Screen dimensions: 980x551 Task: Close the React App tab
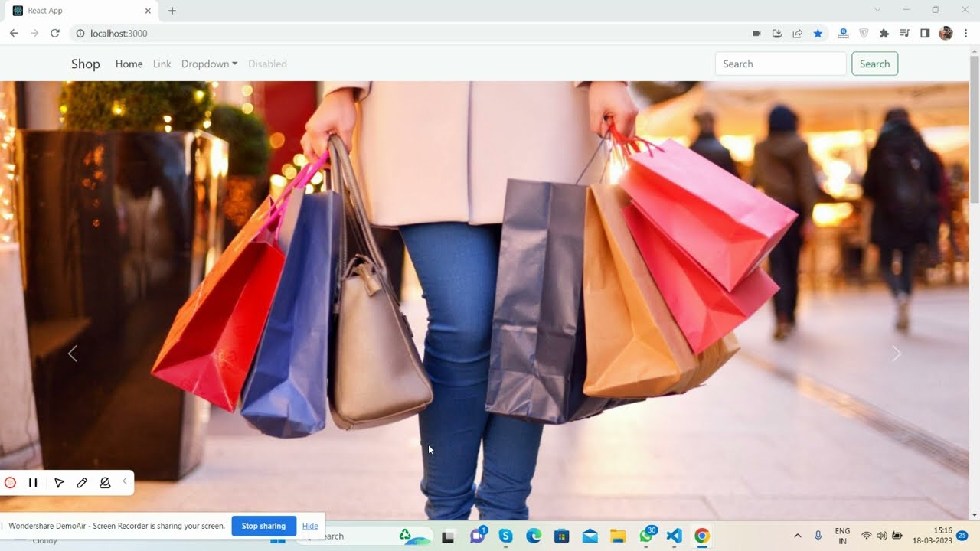tap(148, 11)
